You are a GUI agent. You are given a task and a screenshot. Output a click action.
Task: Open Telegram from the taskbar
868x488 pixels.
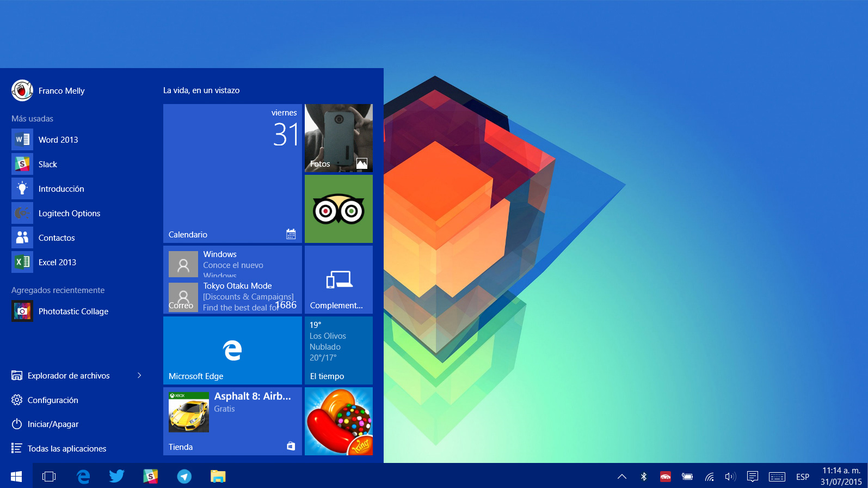(x=184, y=476)
